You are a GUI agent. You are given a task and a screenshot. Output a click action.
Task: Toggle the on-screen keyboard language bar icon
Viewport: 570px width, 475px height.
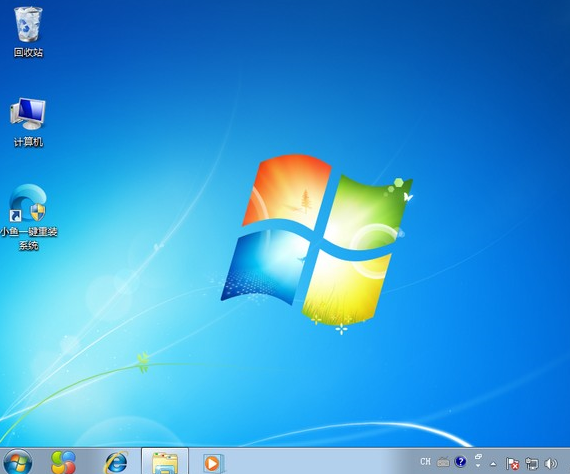click(443, 462)
